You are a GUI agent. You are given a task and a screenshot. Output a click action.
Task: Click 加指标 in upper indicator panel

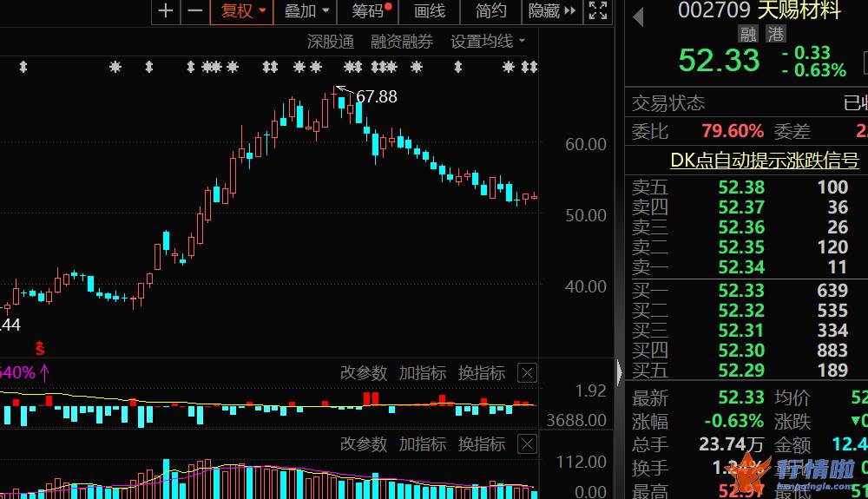coord(423,373)
